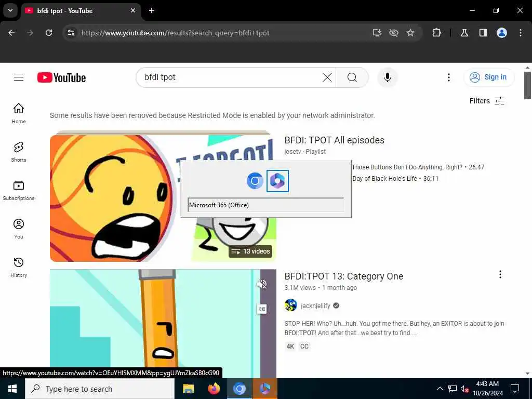Click the taskbar search box
532x399 pixels.
pos(100,389)
